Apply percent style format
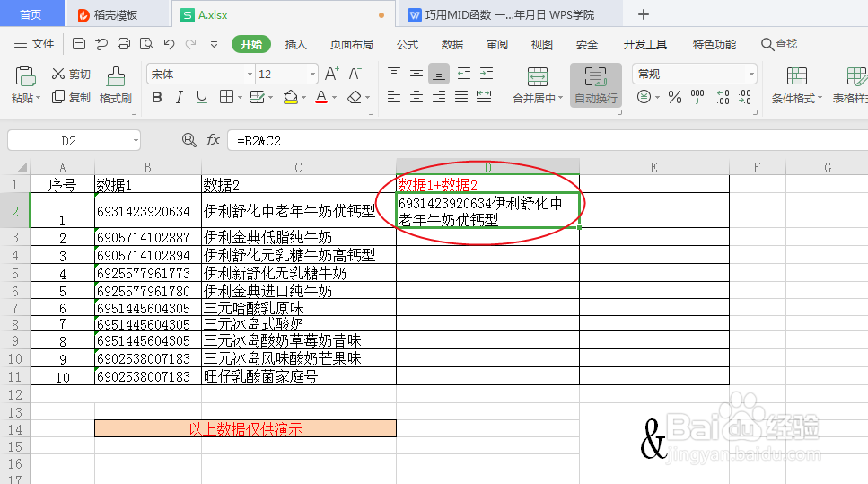The image size is (868, 484). (x=675, y=98)
